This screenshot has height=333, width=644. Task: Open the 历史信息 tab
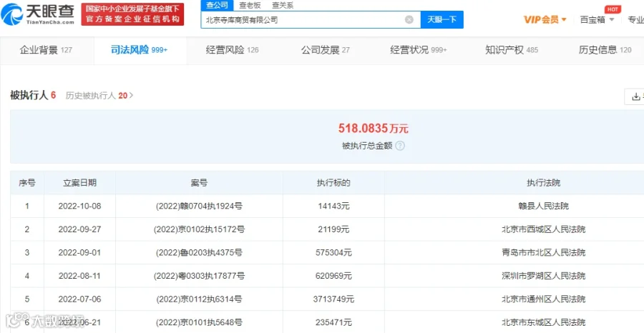pyautogui.click(x=605, y=50)
